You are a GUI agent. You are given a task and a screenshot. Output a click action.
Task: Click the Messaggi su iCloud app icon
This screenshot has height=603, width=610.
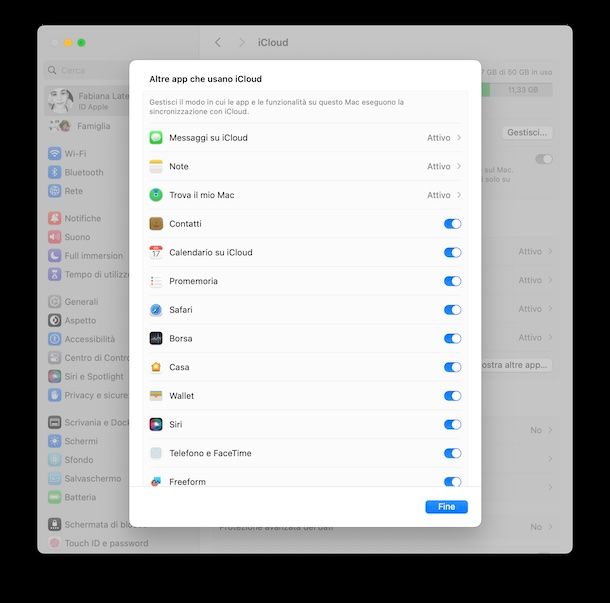pos(156,138)
